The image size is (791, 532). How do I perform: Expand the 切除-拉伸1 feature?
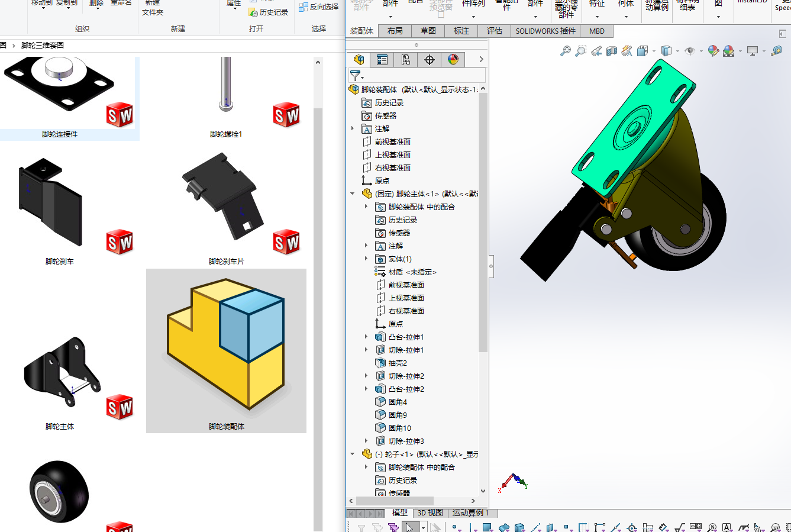366,350
